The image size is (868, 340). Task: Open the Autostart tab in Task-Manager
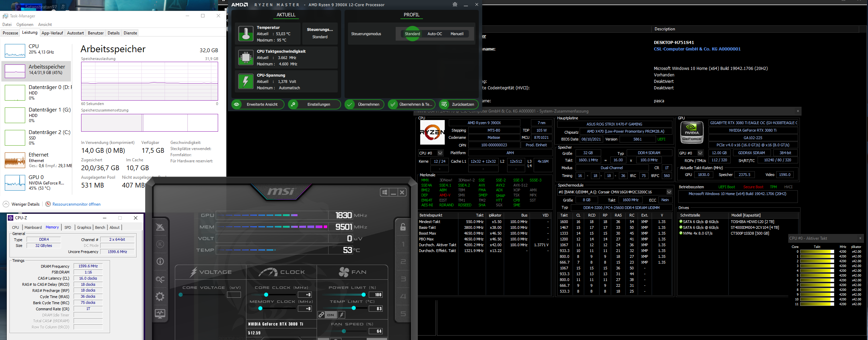click(x=75, y=33)
